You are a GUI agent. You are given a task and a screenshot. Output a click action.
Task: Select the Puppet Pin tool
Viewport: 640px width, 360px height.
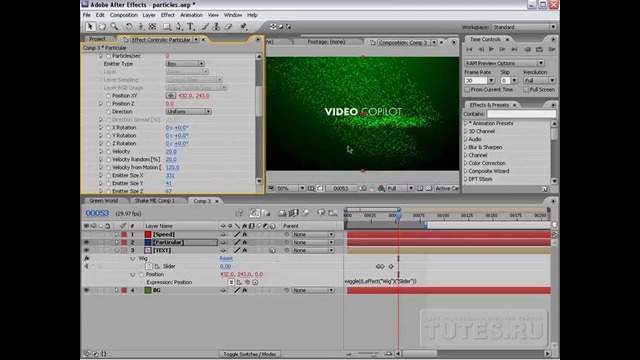coord(243,27)
